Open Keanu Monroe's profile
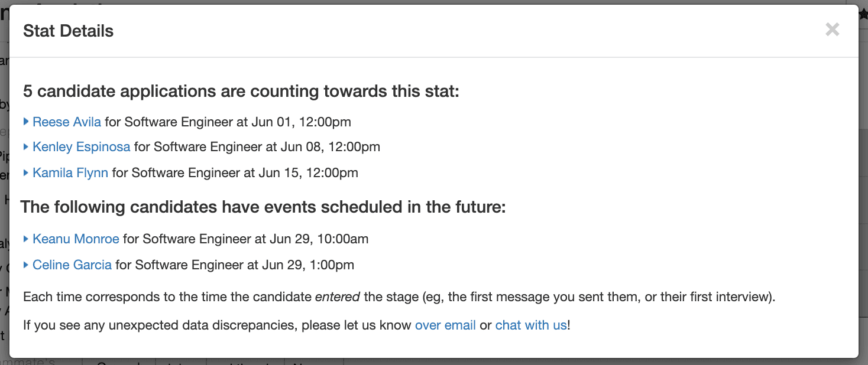This screenshot has height=365, width=868. [76, 239]
